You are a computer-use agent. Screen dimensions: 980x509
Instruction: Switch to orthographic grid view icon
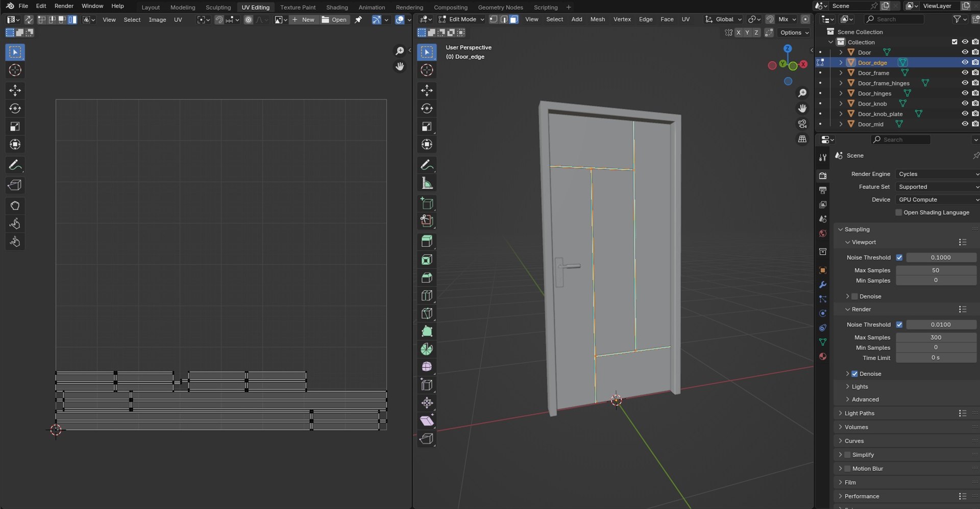click(x=802, y=139)
